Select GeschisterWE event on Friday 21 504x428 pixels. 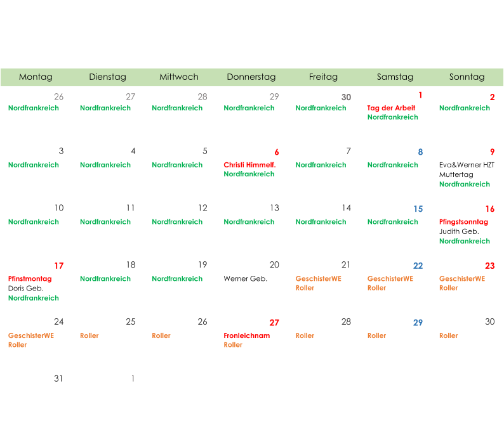click(x=319, y=279)
